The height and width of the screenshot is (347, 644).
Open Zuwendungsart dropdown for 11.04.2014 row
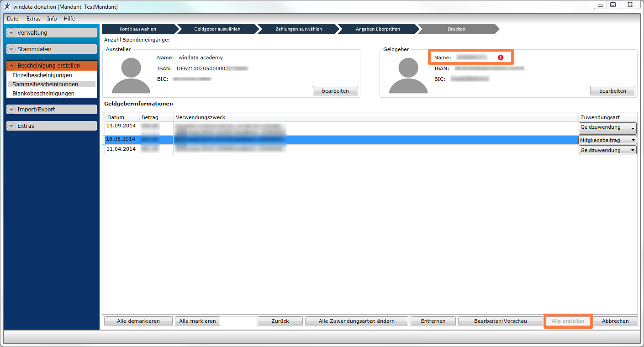607,150
